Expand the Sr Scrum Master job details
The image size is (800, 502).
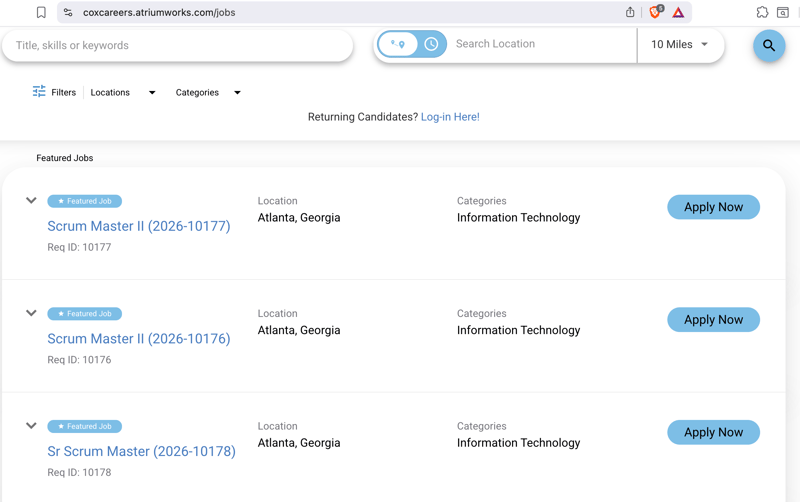pyautogui.click(x=31, y=426)
